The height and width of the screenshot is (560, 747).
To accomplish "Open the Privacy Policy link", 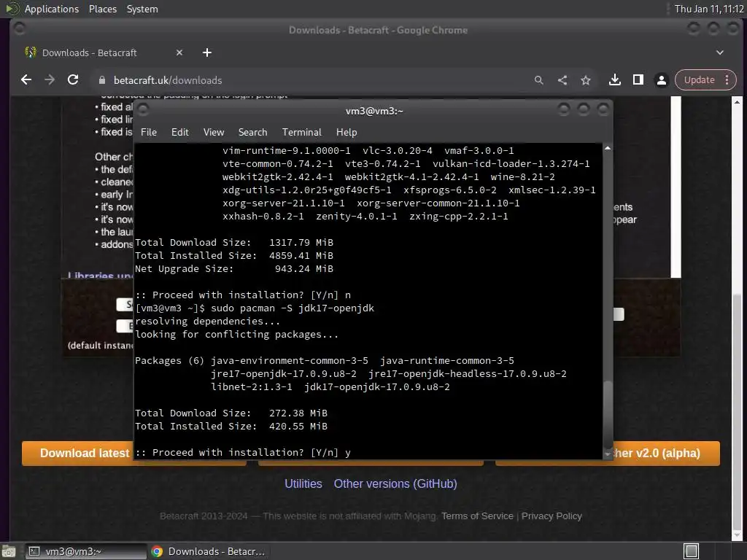I will click(551, 516).
